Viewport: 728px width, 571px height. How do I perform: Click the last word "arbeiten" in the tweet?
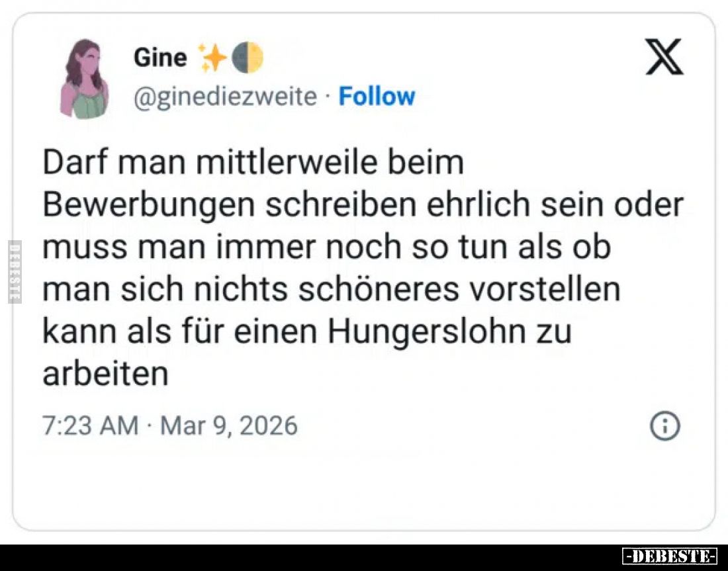pos(106,374)
